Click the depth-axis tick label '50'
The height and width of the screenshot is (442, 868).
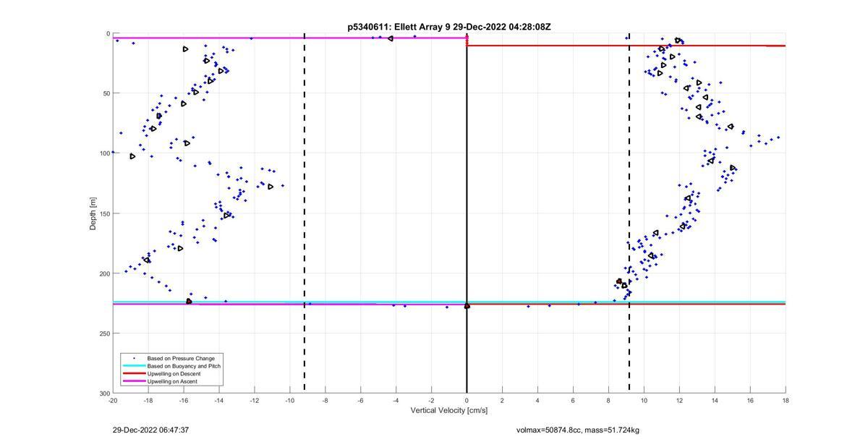[106, 93]
